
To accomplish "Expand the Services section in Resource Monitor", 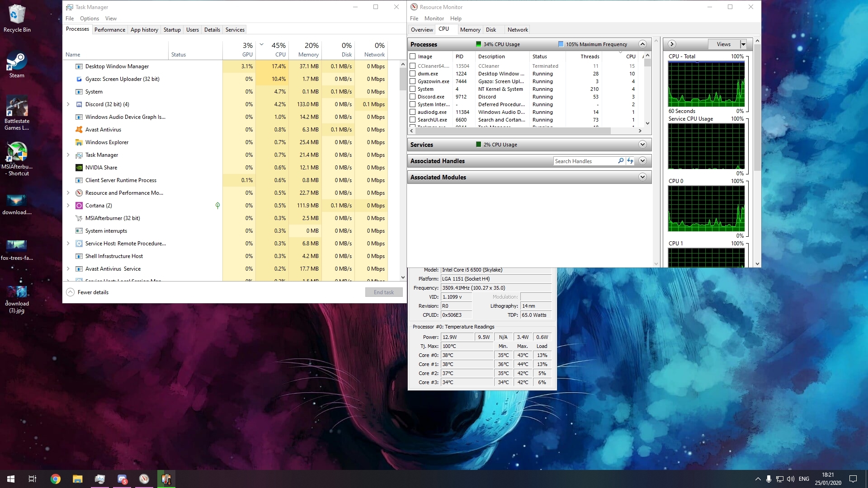I will (642, 145).
